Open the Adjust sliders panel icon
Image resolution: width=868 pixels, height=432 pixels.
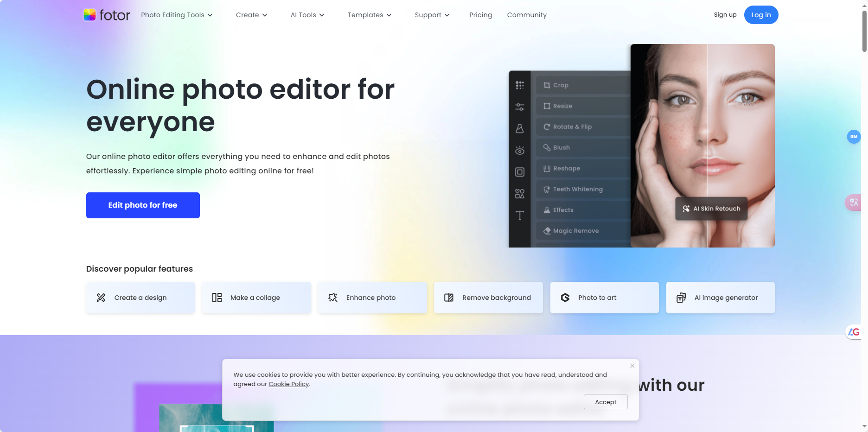[519, 106]
